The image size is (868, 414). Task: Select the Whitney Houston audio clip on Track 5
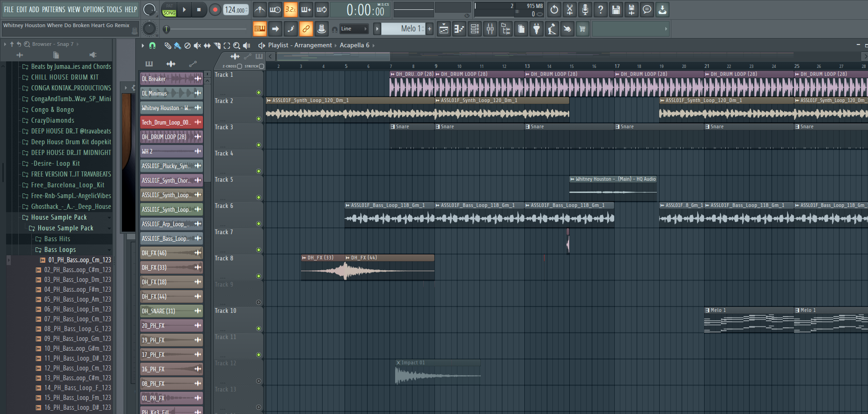(x=613, y=189)
